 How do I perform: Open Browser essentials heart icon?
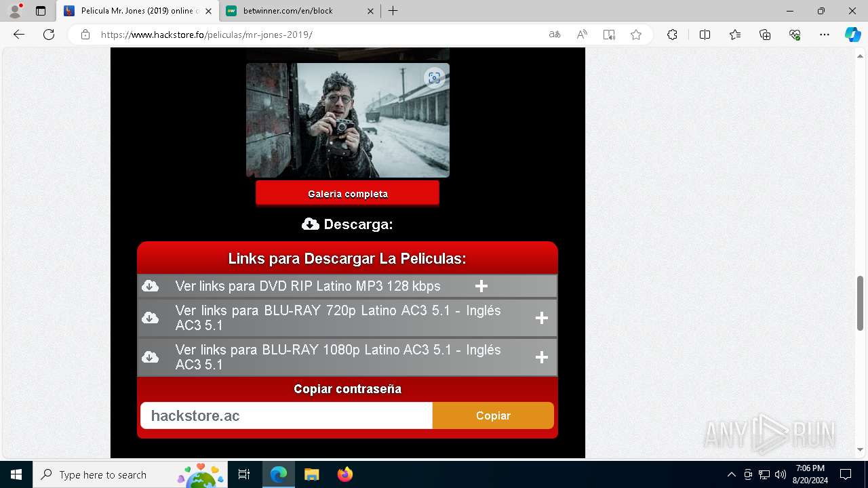point(795,35)
